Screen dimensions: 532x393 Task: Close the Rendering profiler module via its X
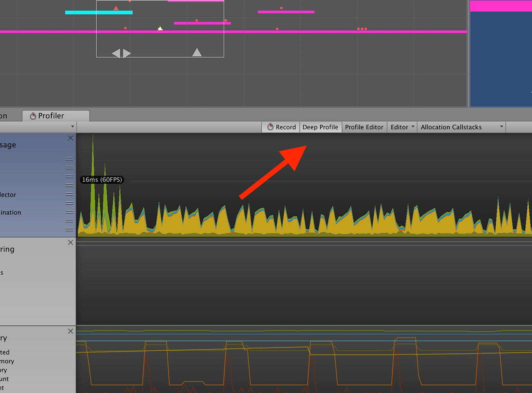coord(71,243)
